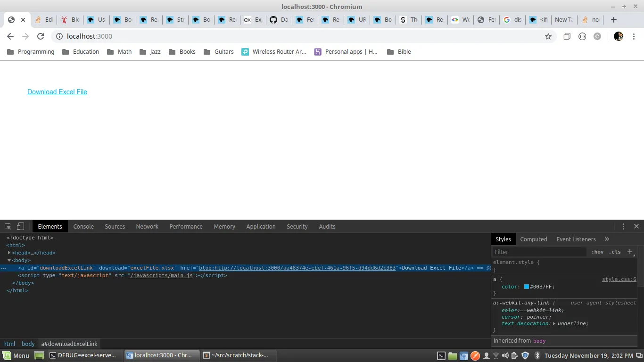This screenshot has width=644, height=362.
Task: Switch to the GitHub tab
Action: [x=280, y=20]
